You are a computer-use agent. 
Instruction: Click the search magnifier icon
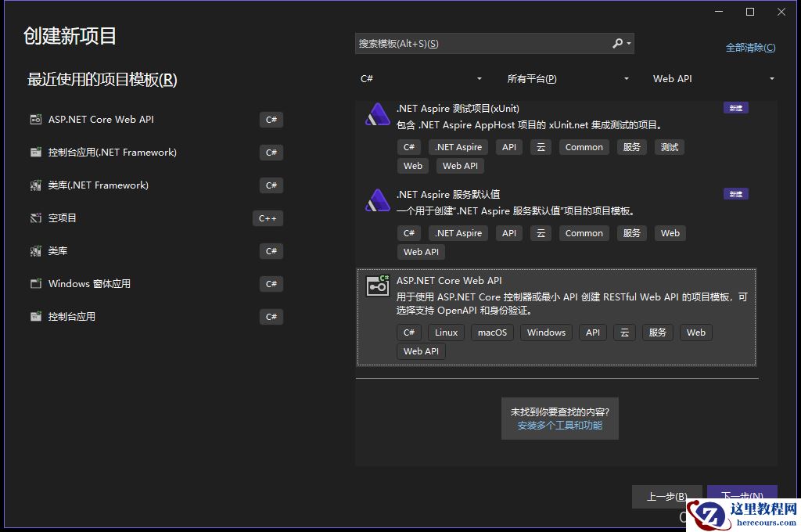[x=617, y=43]
